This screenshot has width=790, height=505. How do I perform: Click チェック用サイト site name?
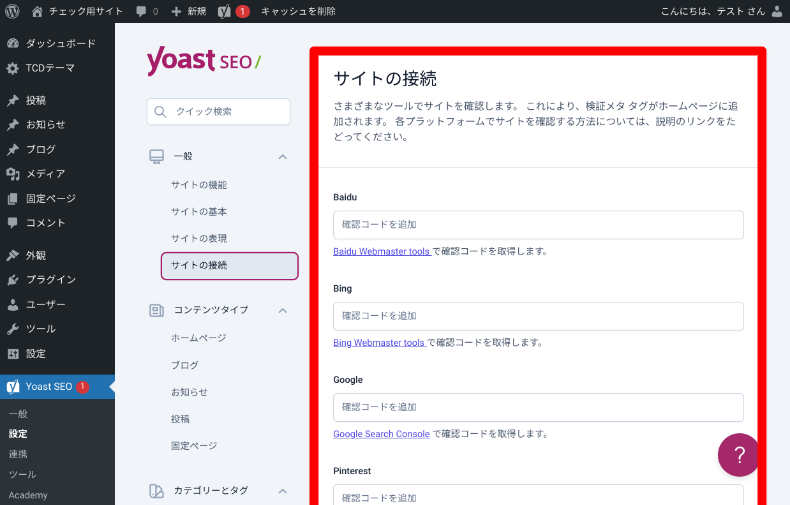[86, 11]
